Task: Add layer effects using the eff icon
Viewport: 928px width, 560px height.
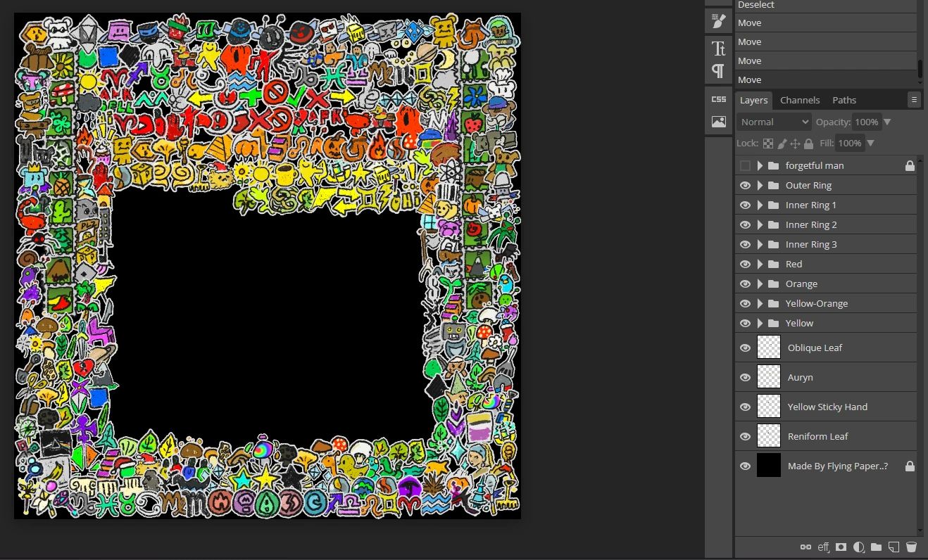Action: (x=822, y=547)
